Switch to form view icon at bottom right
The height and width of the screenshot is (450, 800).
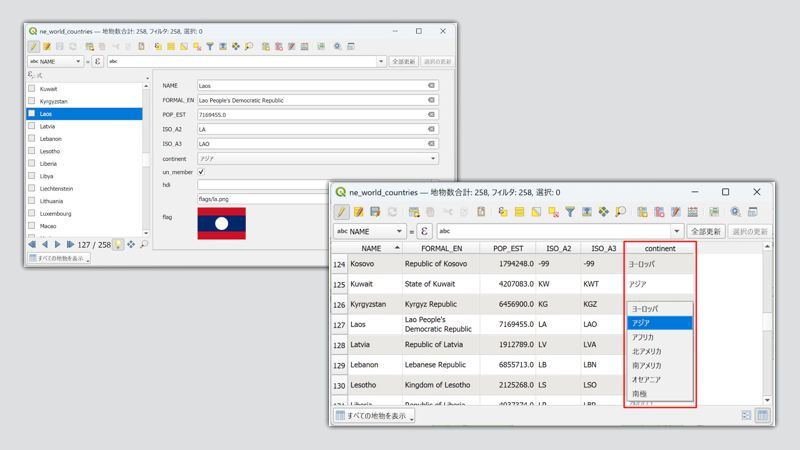point(746,415)
